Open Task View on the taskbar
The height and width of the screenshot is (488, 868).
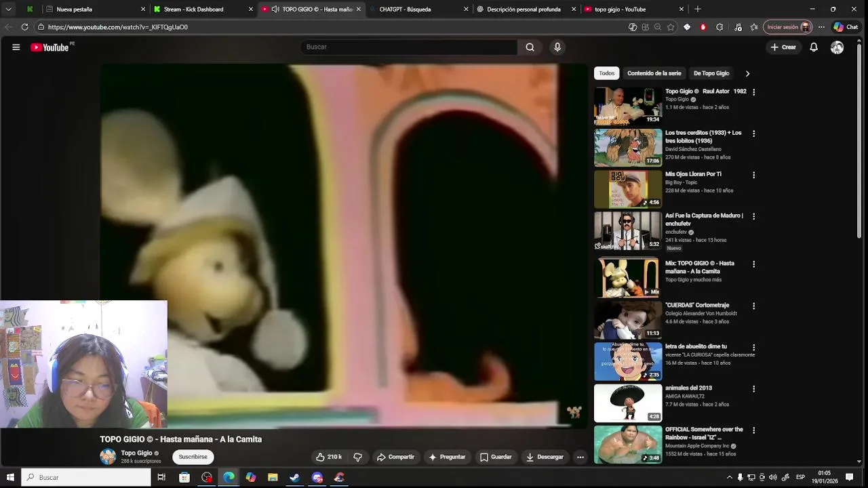[161, 477]
